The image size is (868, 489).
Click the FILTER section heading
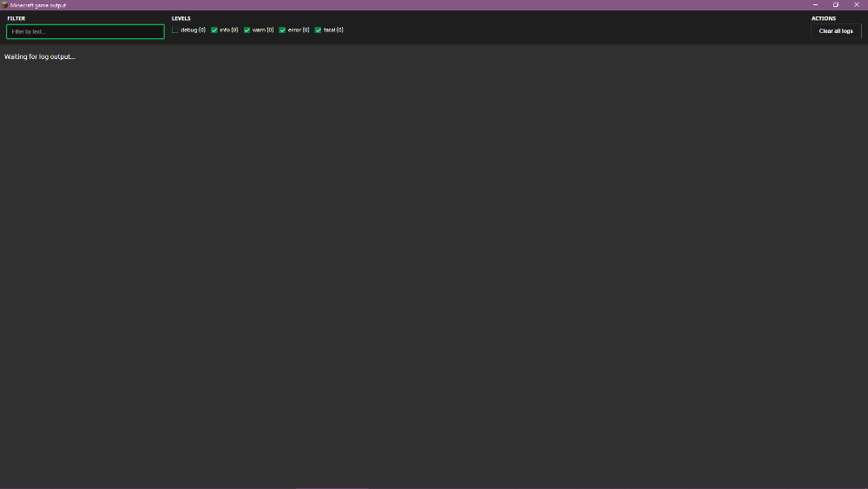(16, 18)
